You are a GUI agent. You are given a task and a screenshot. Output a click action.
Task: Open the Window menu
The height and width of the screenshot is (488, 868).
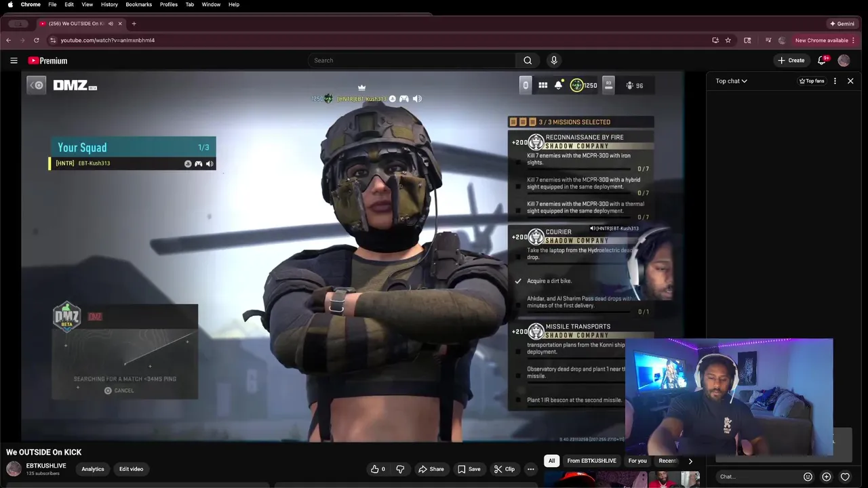point(211,5)
